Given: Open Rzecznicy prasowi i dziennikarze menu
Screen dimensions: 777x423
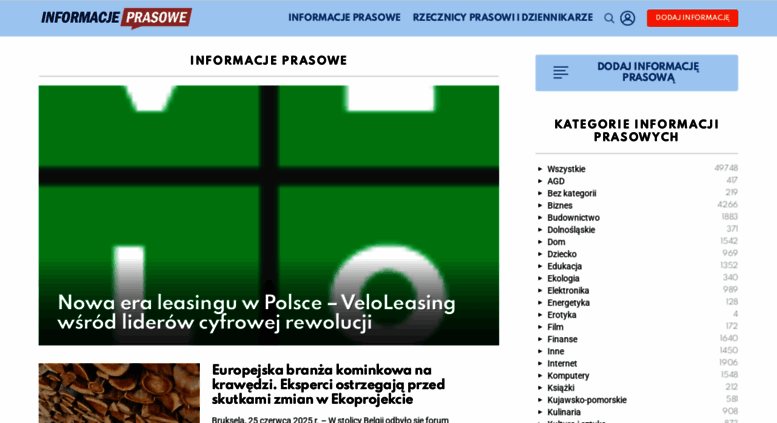Looking at the screenshot, I should coord(502,17).
